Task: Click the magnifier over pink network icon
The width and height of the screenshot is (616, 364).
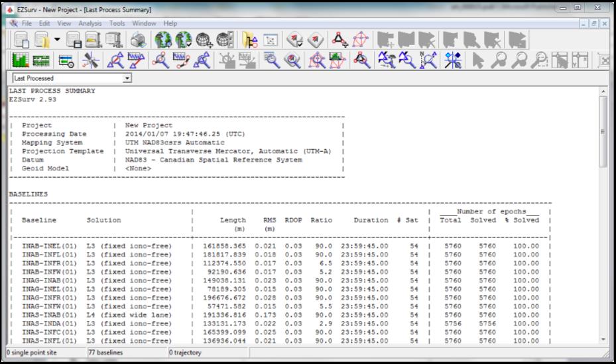Action: click(x=317, y=60)
